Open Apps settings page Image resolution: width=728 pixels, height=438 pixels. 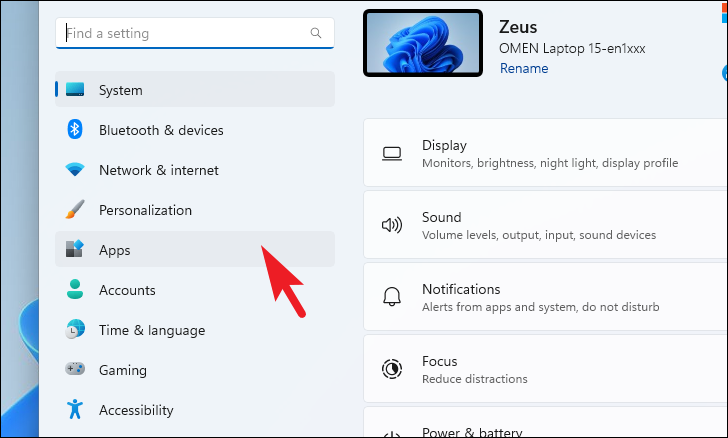click(x=195, y=249)
